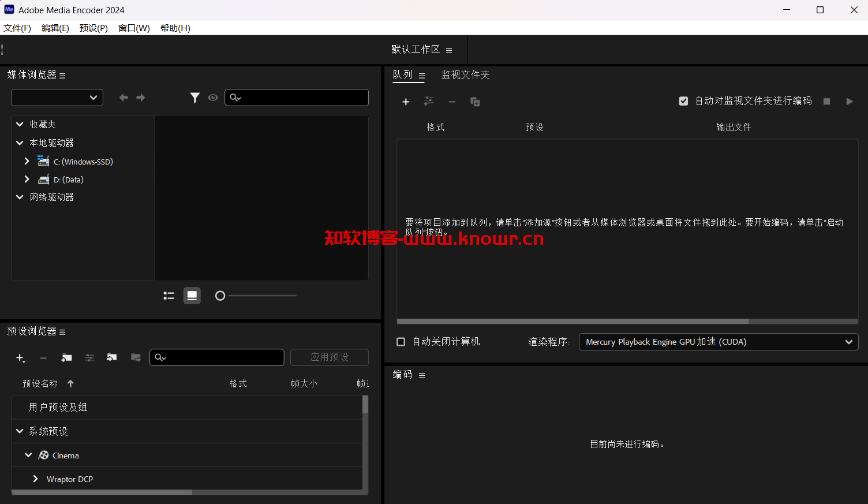
Task: Click the Remove minus icon in queue toolbar
Action: (452, 102)
